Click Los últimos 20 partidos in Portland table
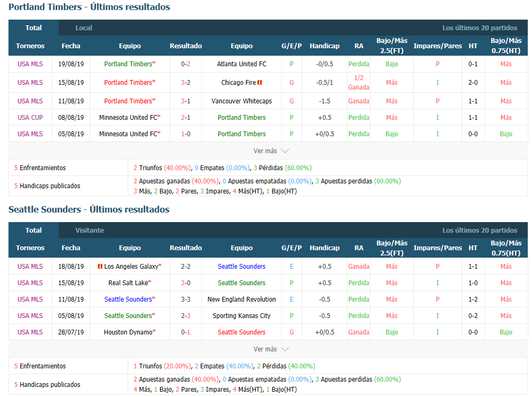 click(x=480, y=28)
